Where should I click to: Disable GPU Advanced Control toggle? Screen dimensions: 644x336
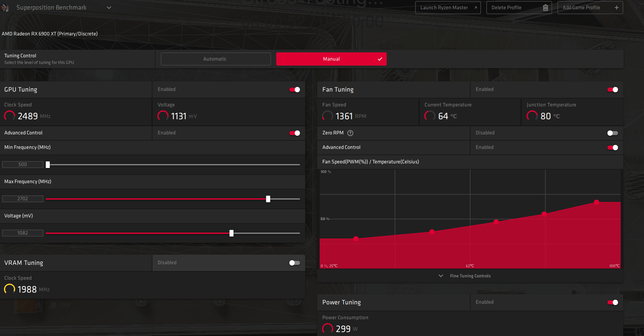pyautogui.click(x=295, y=133)
